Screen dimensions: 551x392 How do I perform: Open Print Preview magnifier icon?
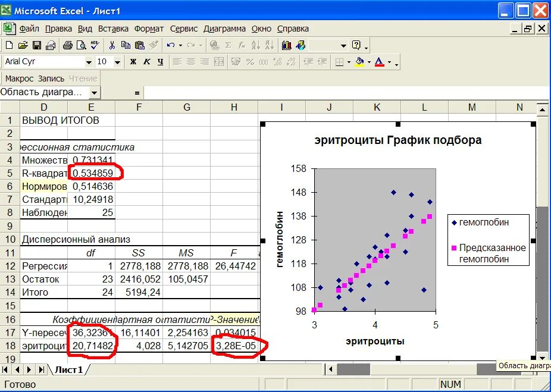point(81,45)
